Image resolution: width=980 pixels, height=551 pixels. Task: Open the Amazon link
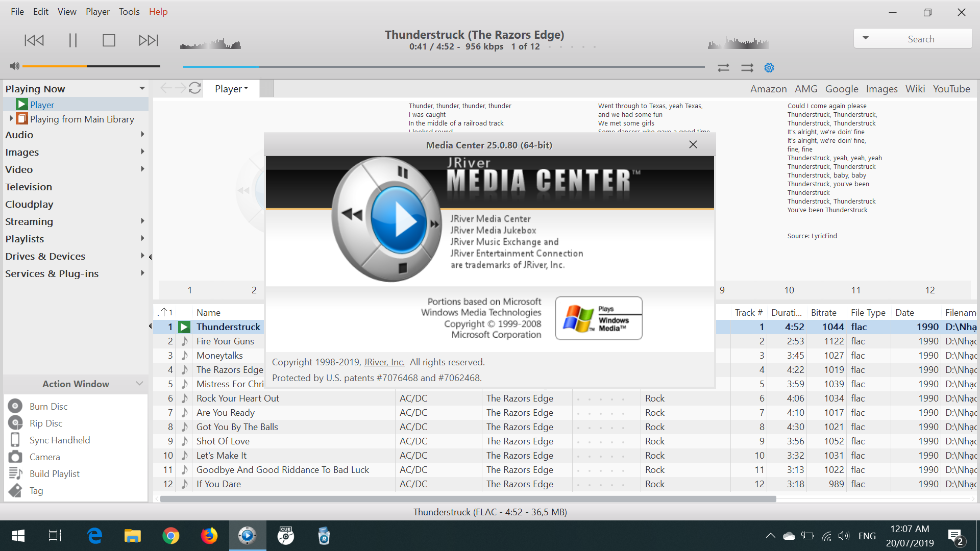click(x=768, y=89)
